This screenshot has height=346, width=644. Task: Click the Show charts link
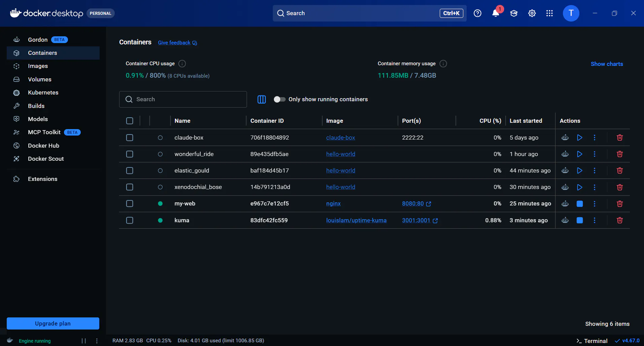point(607,64)
